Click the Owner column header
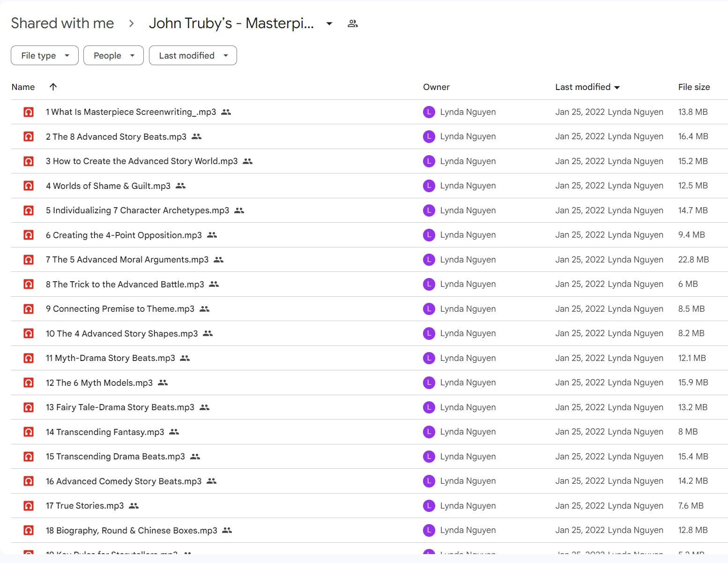The width and height of the screenshot is (728, 563). 436,87
